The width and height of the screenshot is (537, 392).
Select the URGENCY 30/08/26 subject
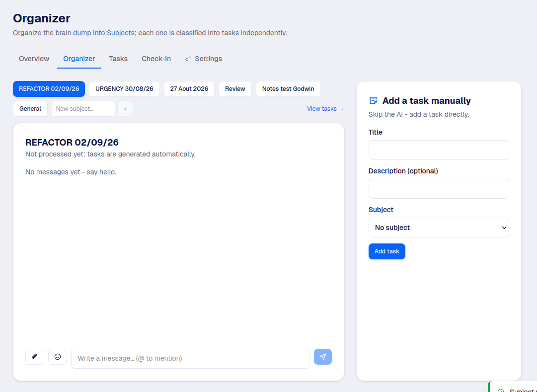(x=124, y=89)
